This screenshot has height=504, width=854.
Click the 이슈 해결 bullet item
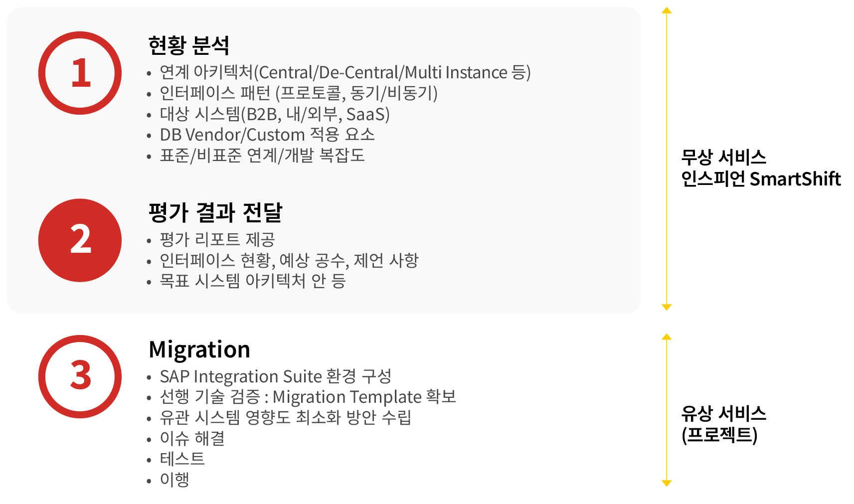point(192,439)
